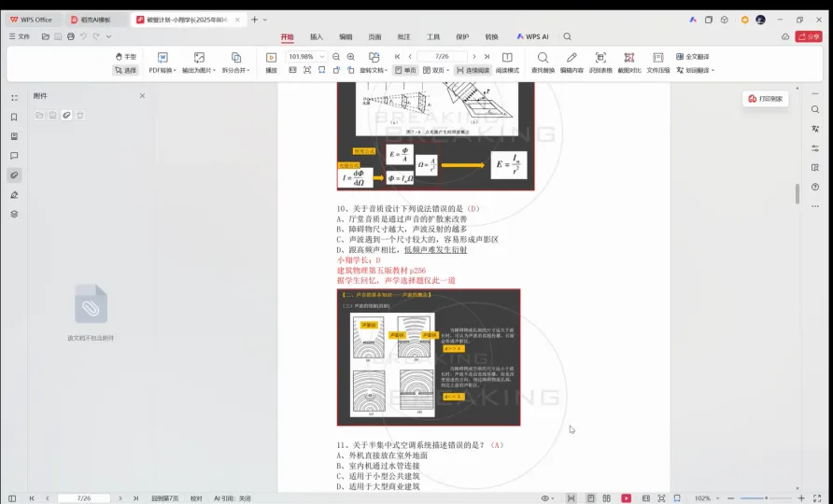Expand the 拆分合并 split-merge menu
Image resolution: width=833 pixels, height=504 pixels.
click(x=236, y=63)
